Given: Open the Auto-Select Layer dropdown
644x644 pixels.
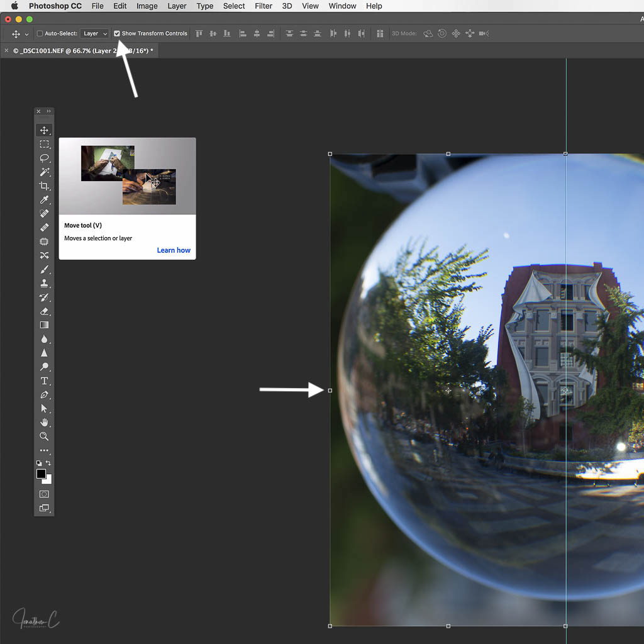Looking at the screenshot, I should (95, 33).
